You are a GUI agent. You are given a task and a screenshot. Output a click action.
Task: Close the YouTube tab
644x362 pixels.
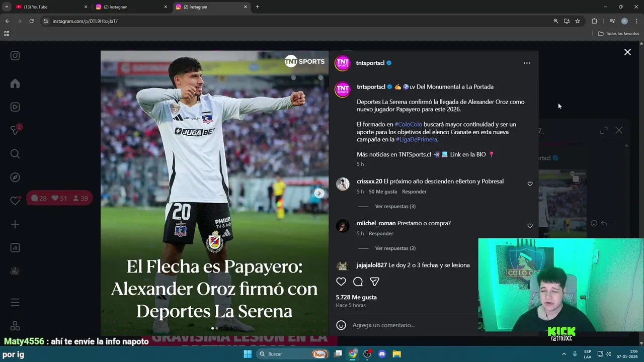click(x=86, y=7)
